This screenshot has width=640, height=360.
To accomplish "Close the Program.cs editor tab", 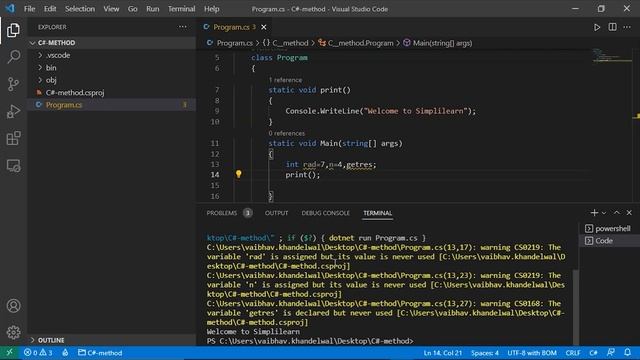I will 264,27.
